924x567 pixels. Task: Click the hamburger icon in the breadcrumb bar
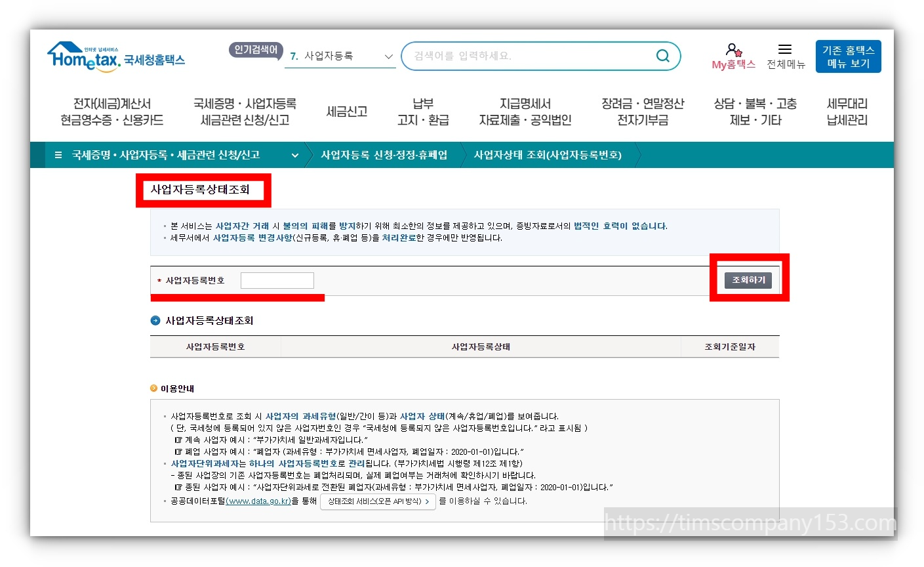[58, 155]
